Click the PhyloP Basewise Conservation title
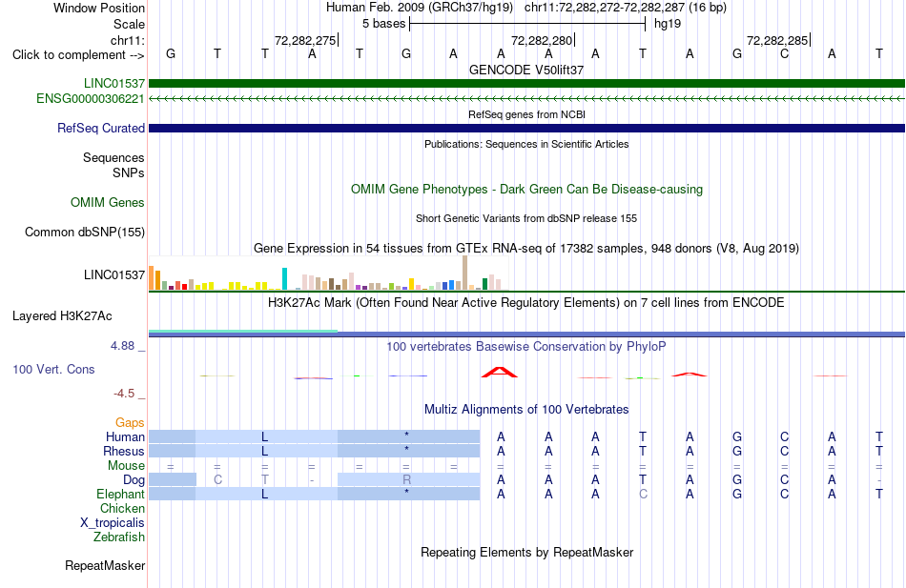 (526, 347)
